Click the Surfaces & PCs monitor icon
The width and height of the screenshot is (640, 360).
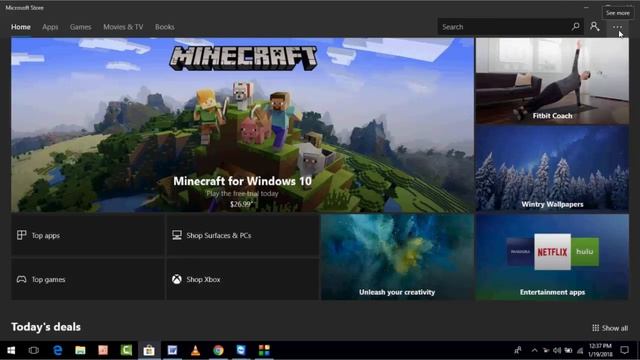pos(177,235)
